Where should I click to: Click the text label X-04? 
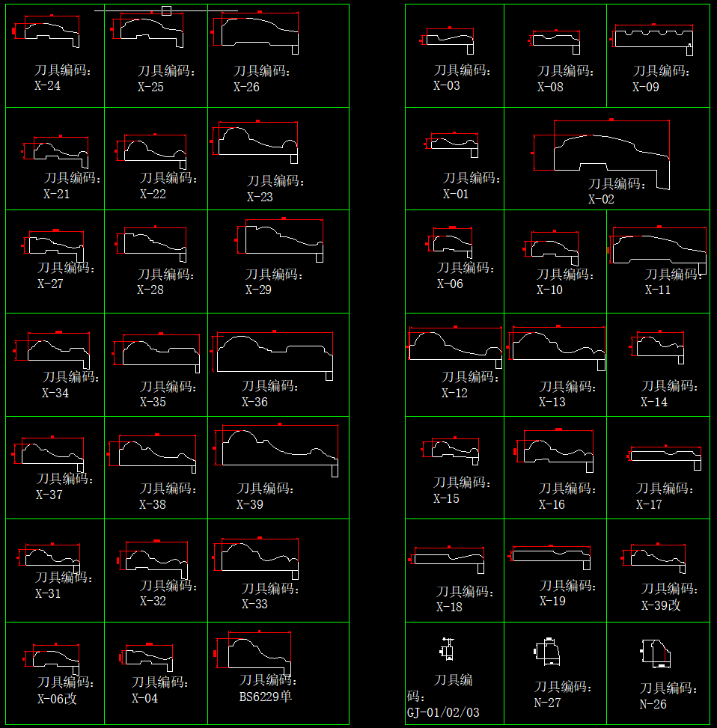pos(144,699)
